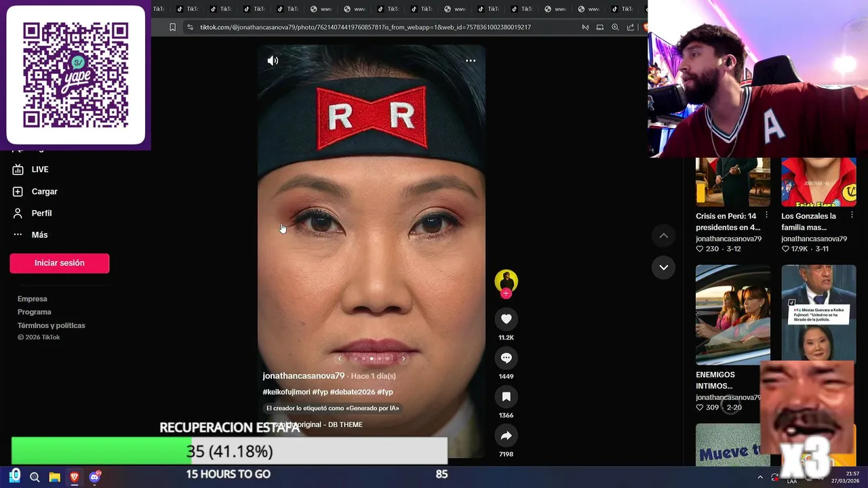The width and height of the screenshot is (868, 488).
Task: Open options for Crisis en Perú video
Action: 767,215
